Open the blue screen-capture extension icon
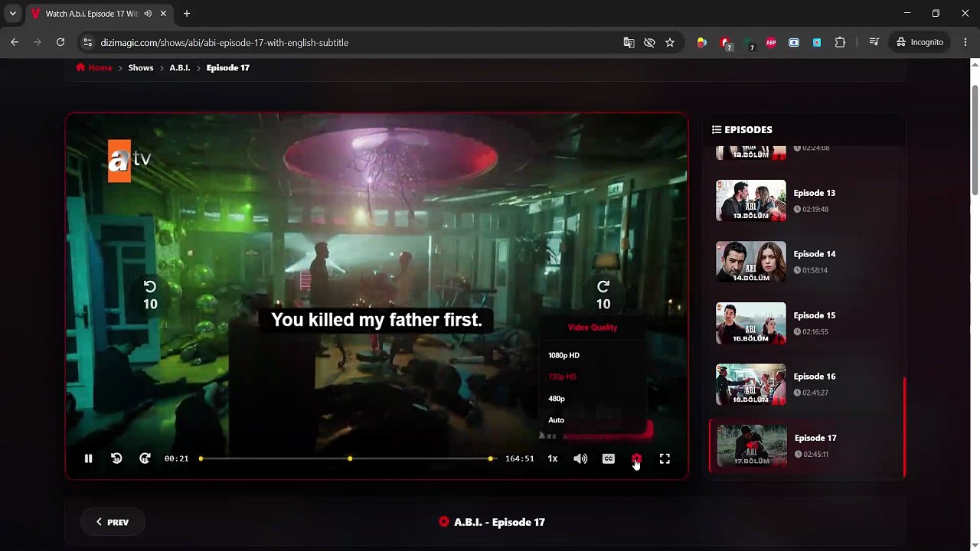The width and height of the screenshot is (980, 551). coord(794,43)
